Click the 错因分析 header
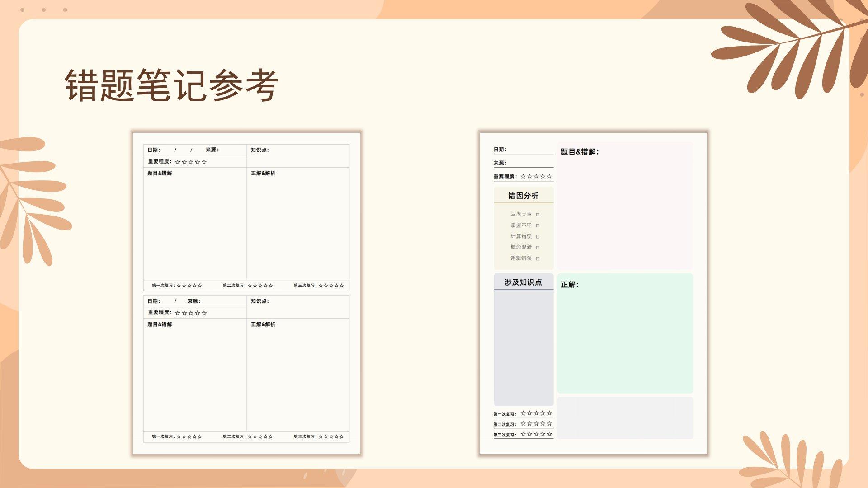 523,196
